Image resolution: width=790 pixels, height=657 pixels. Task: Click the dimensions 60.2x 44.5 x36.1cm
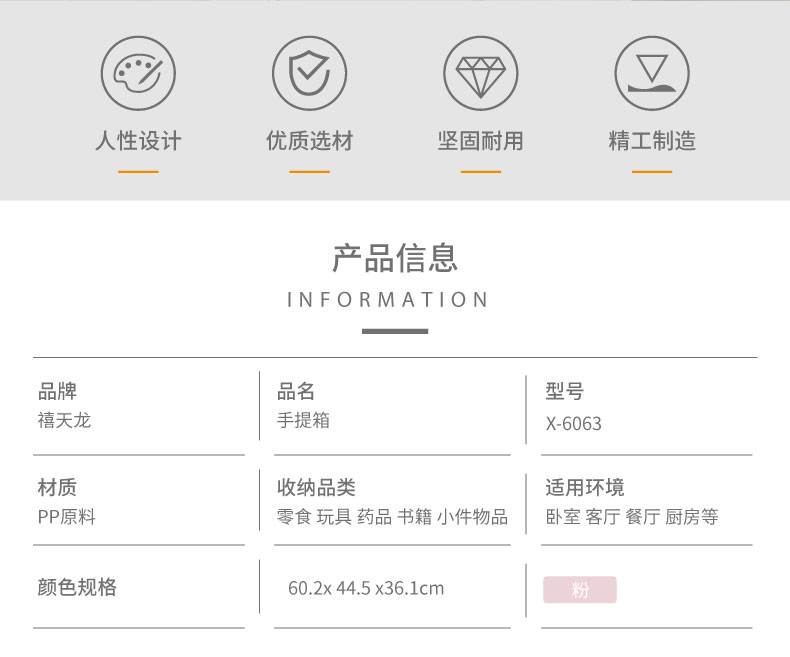click(366, 588)
